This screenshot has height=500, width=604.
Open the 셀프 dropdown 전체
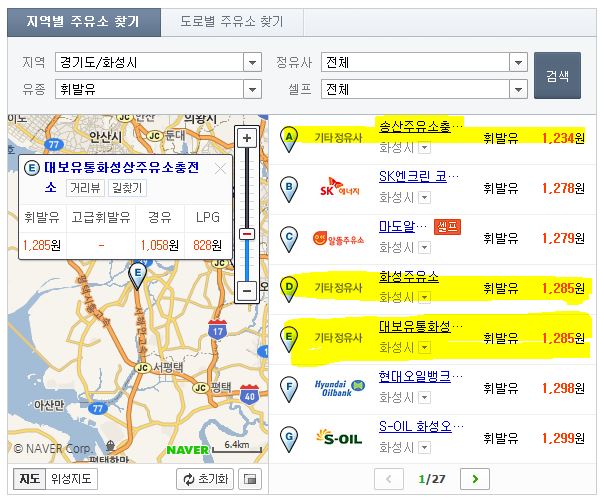click(424, 89)
